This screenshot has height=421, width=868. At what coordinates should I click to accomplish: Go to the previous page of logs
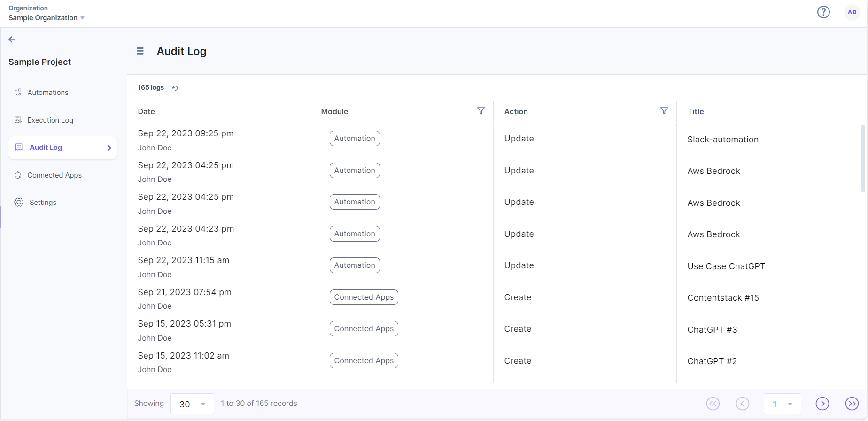click(x=743, y=404)
